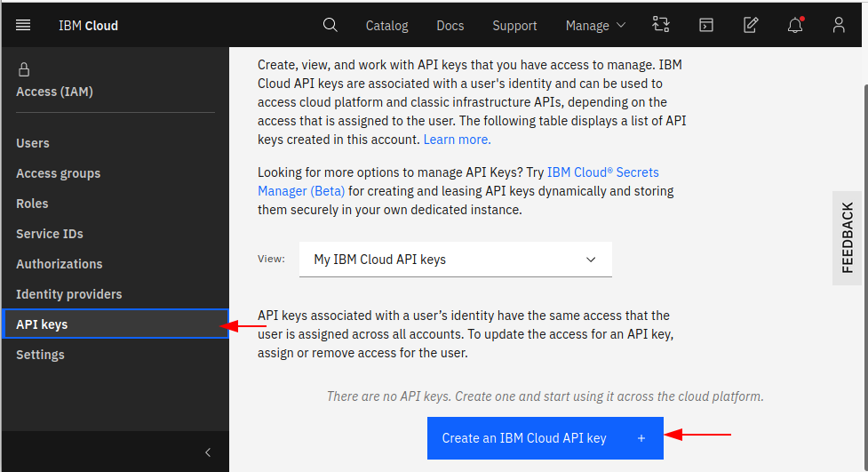
Task: Launch the IBM Cloud Shell icon
Action: point(706,25)
